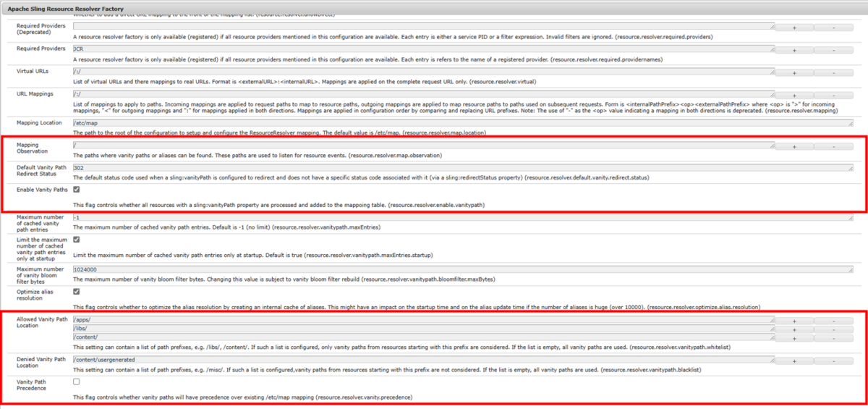The image size is (868, 409).
Task: Edit the Virtual URLs input field
Action: [x=423, y=72]
